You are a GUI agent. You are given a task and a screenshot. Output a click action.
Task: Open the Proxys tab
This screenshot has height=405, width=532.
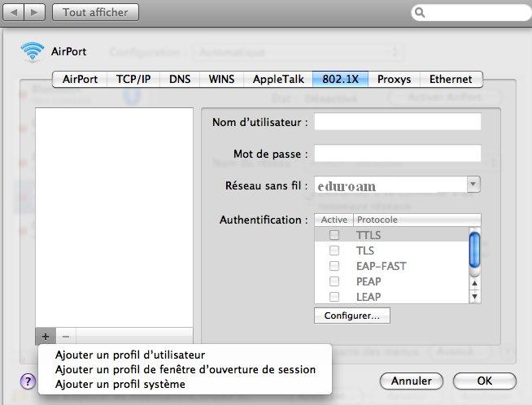[x=394, y=80]
